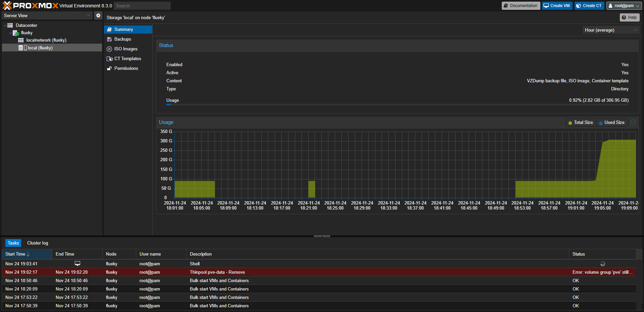Open the Hour (average) timeframe dropdown
Screen dimensions: 644x312
coord(610,30)
